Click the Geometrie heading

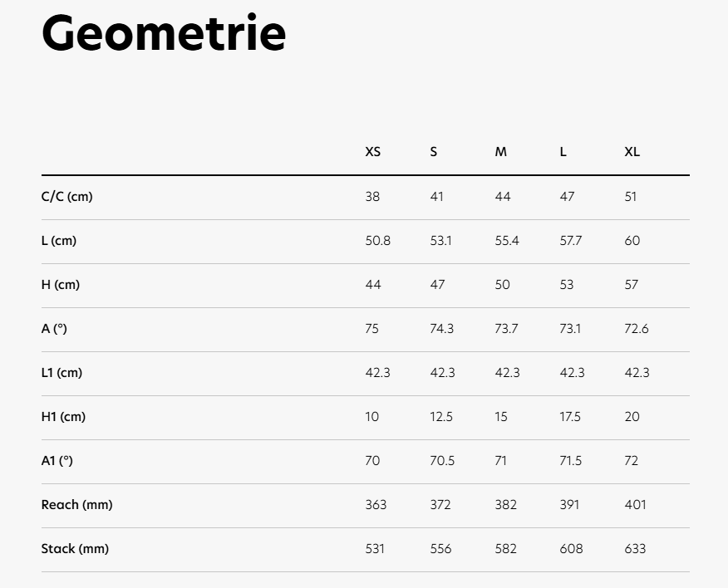click(164, 34)
